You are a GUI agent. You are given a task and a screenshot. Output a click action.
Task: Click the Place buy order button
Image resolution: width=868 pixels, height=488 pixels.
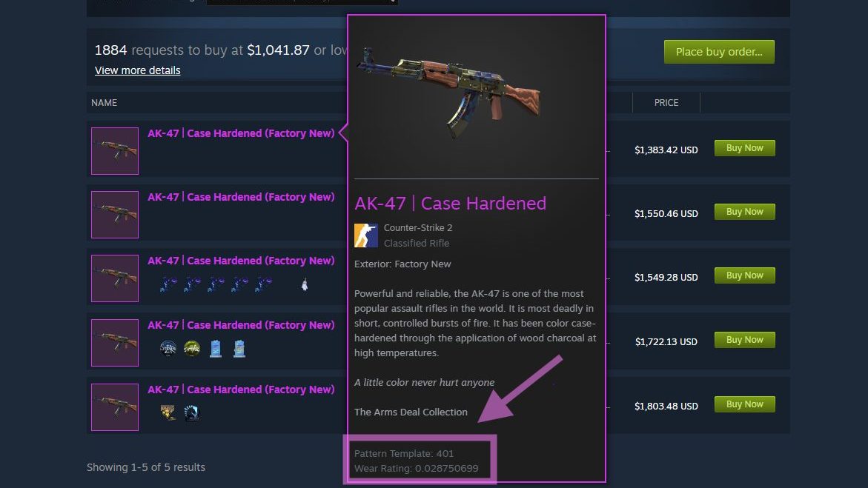click(719, 51)
